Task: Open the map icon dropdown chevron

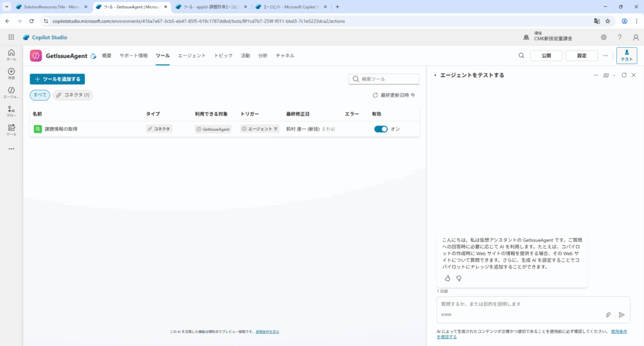Action: click(614, 75)
